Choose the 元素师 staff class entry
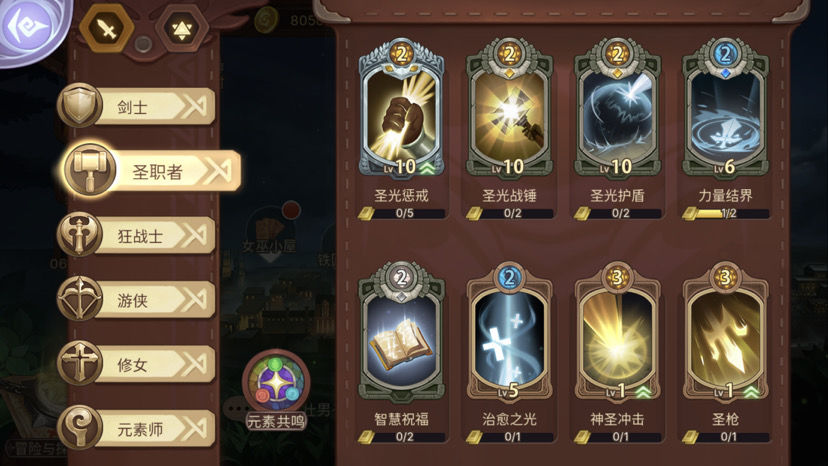 136,428
